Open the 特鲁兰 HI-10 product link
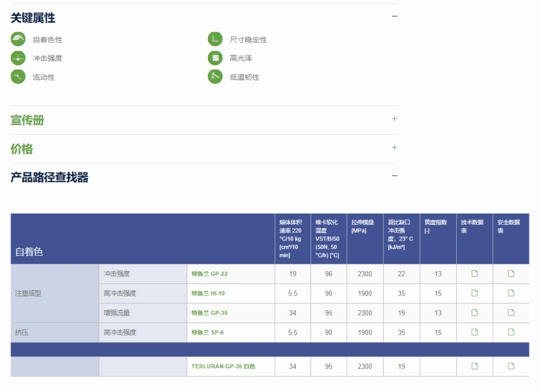Screen dimensions: 540x392 pos(208,293)
